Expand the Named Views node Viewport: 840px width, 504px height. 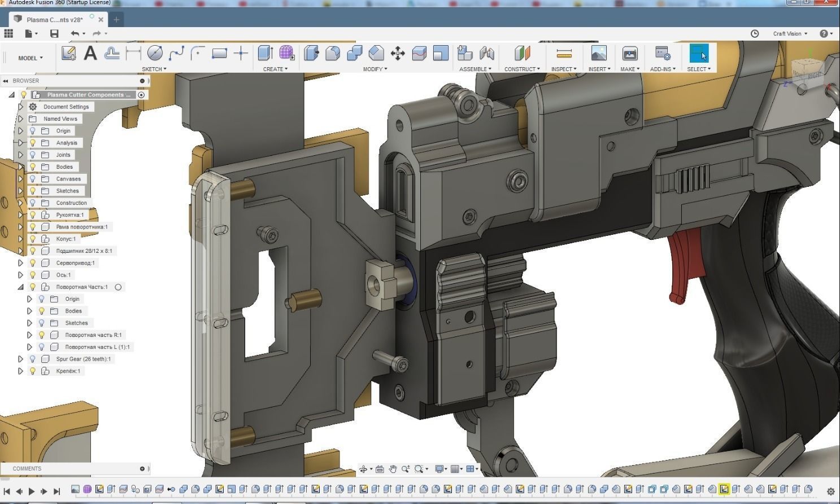[x=21, y=119]
